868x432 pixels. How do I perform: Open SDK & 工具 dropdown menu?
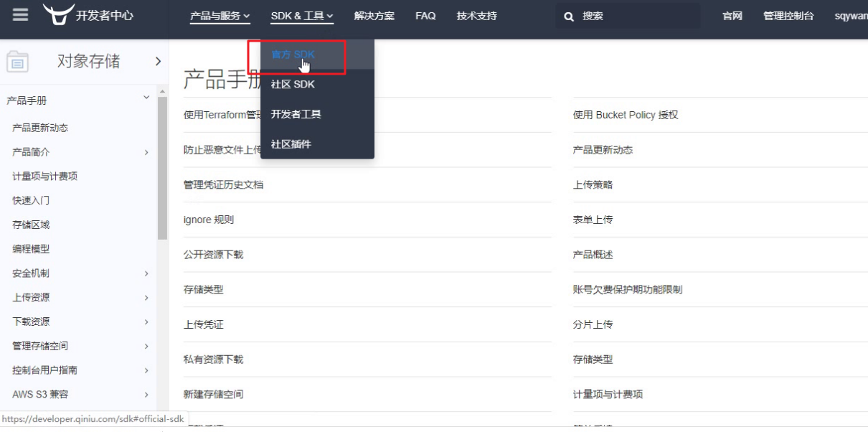coord(302,16)
